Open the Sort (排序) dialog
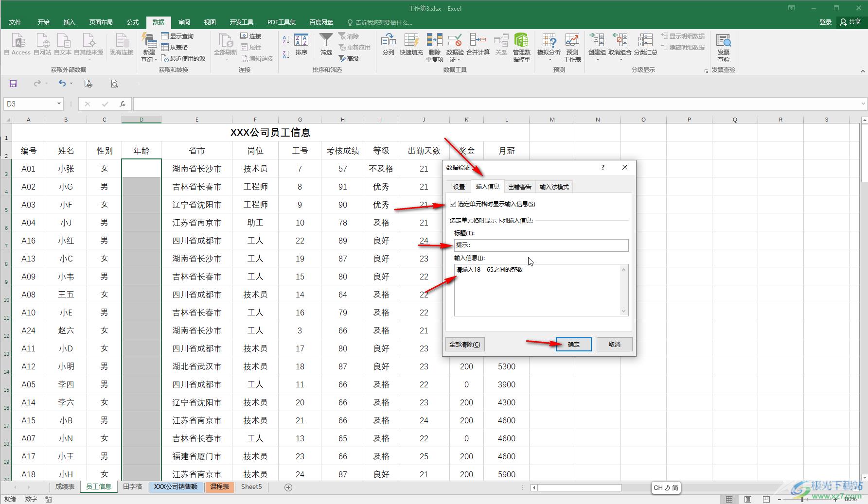Viewport: 868px width, 504px height. tap(301, 44)
